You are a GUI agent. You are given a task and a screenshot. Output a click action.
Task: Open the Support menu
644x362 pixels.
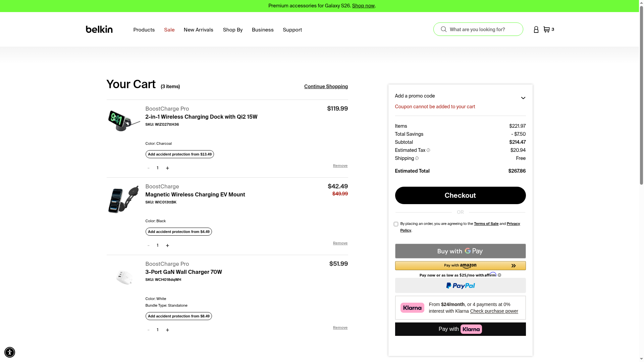292,30
